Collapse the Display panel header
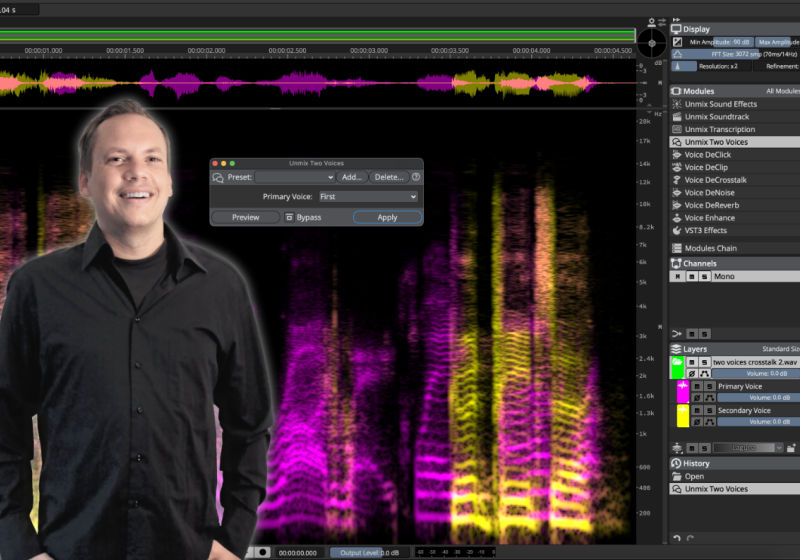The image size is (800, 560). tap(735, 29)
